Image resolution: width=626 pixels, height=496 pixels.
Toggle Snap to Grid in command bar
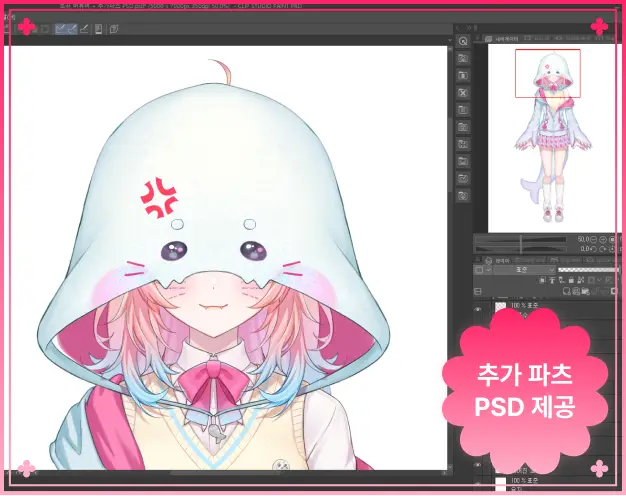coord(84,29)
